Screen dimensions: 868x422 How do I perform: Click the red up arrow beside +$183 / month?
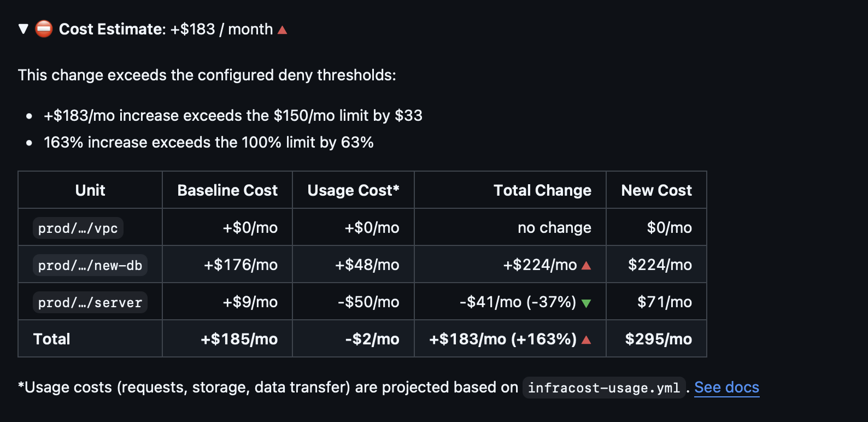point(282,30)
